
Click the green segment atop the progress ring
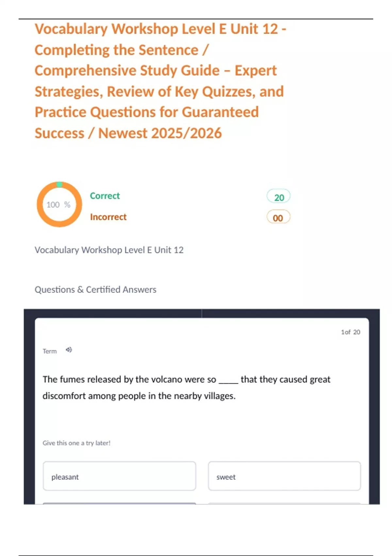tap(59, 184)
